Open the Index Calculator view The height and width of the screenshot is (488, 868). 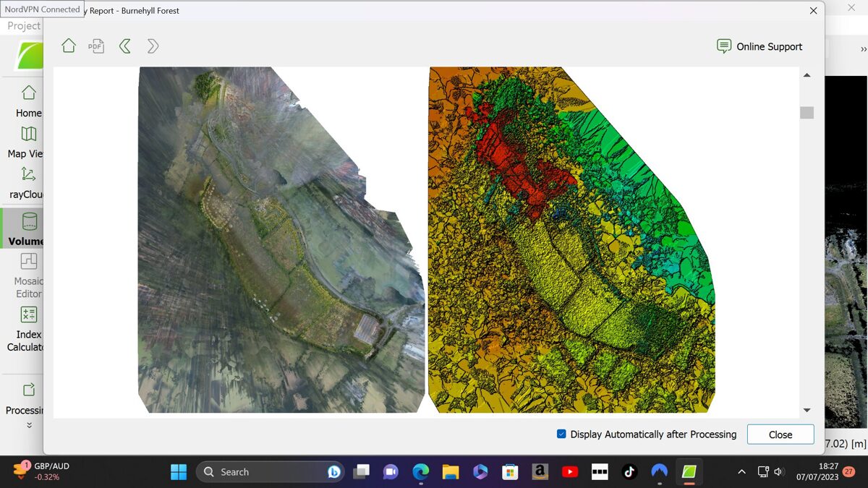28,315
